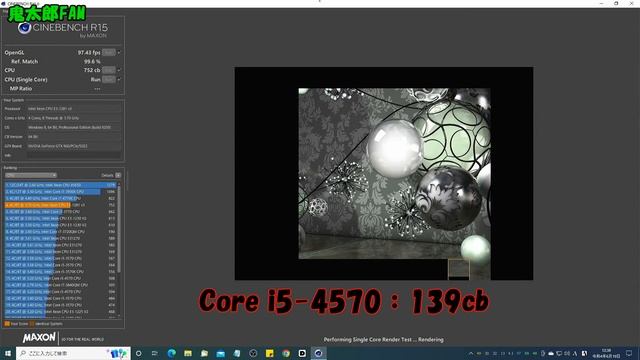Expand hidden system tray icons chevron
The width and height of the screenshot is (640, 360).
click(x=471, y=353)
